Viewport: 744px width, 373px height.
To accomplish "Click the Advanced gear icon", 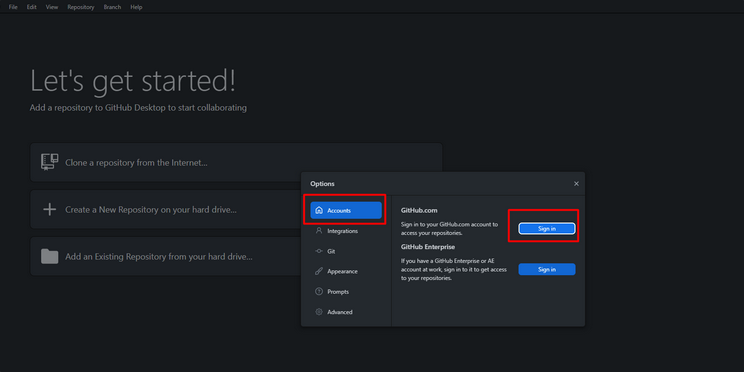I will 319,312.
